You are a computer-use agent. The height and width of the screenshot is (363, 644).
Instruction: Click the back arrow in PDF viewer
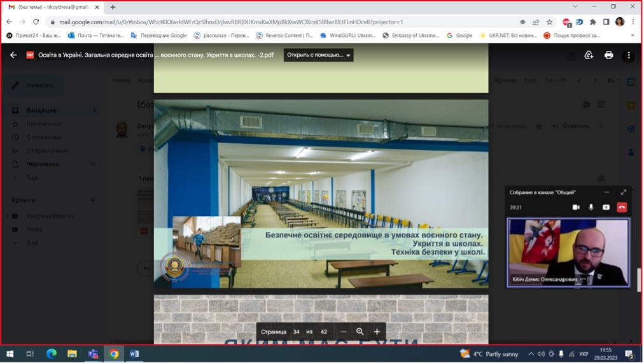13,55
